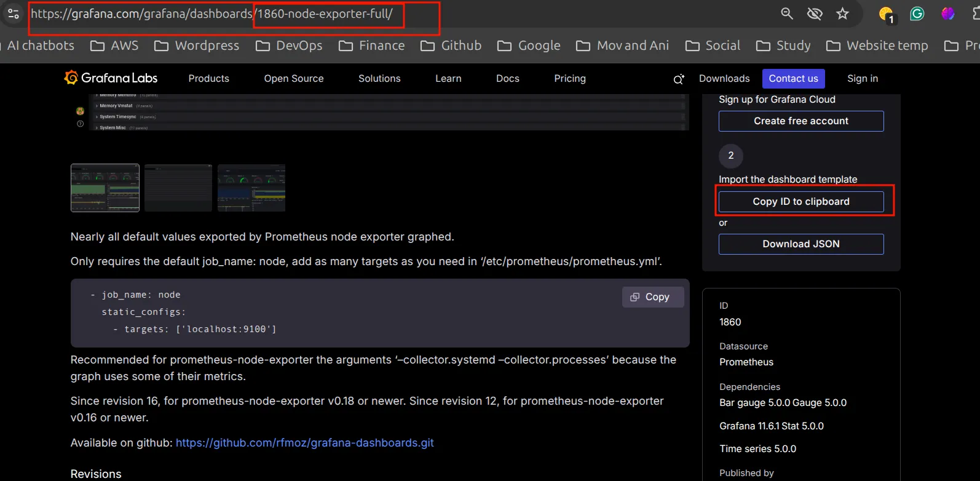This screenshot has height=481, width=980.
Task: Open the rfmoz grafana-dashboards github link
Action: (305, 443)
